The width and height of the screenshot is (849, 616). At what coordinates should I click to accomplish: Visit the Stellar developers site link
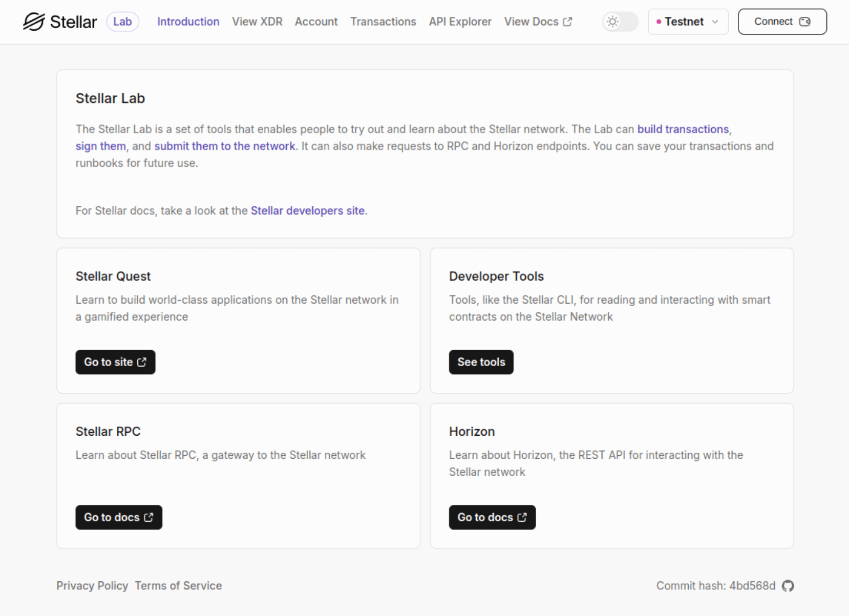pos(307,210)
